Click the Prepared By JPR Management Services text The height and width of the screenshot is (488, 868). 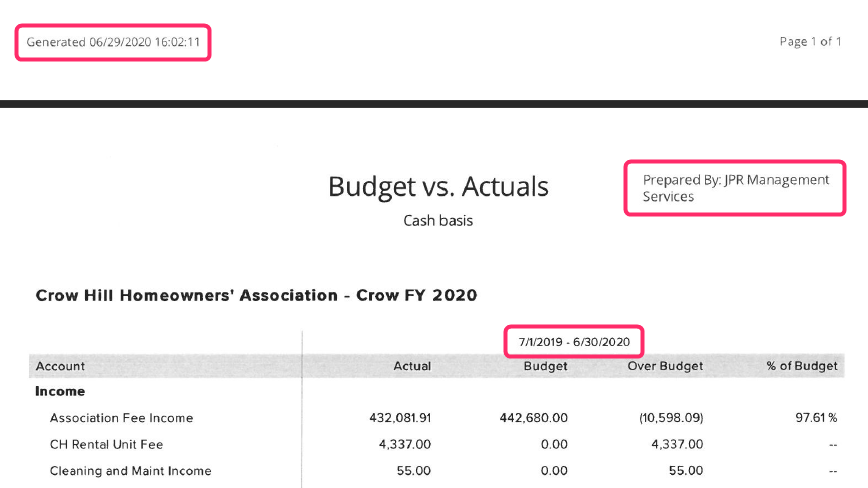(735, 188)
